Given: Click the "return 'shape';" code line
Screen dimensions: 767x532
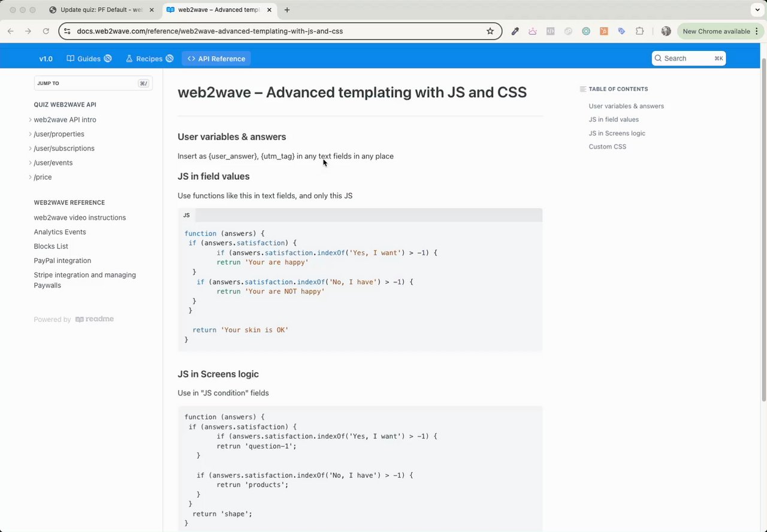Looking at the screenshot, I should click(222, 514).
